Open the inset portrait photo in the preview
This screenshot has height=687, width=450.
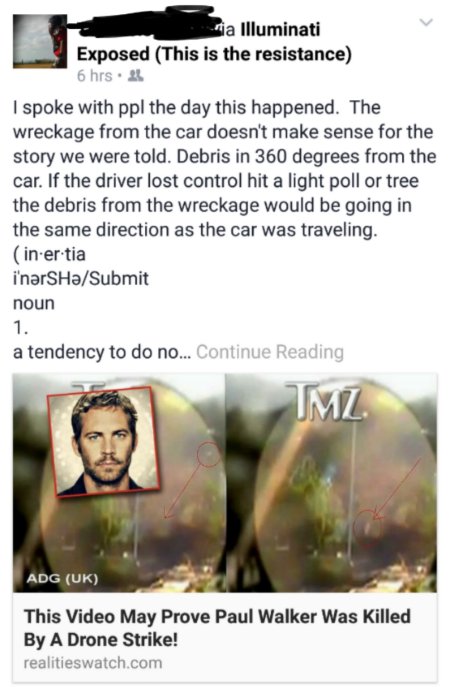(x=103, y=442)
